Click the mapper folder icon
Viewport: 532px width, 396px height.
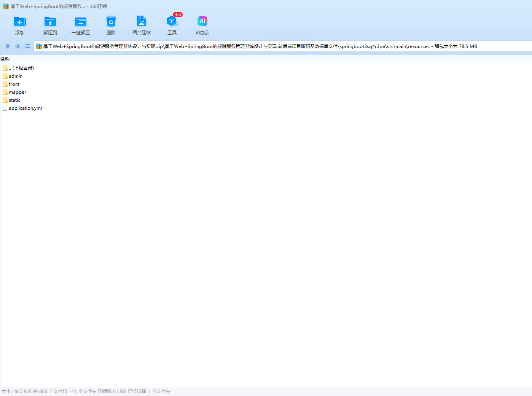pos(5,92)
